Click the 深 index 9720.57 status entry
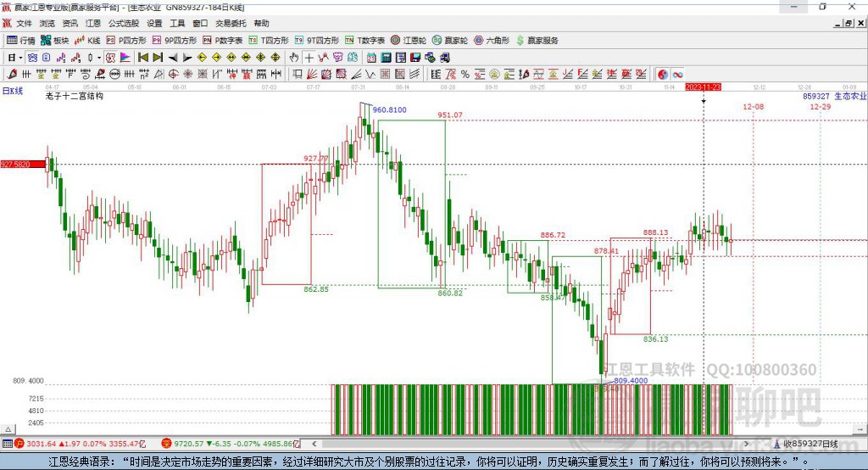 (231, 444)
